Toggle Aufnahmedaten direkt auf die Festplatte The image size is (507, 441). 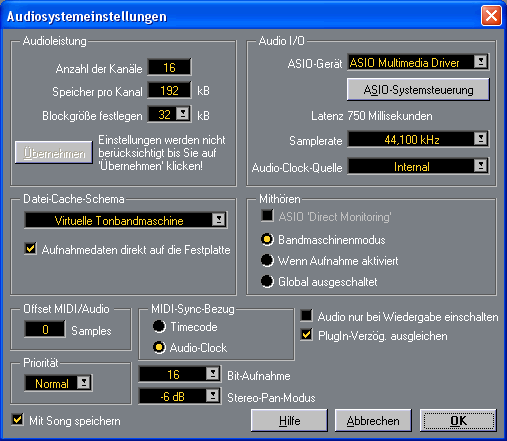[x=31, y=249]
